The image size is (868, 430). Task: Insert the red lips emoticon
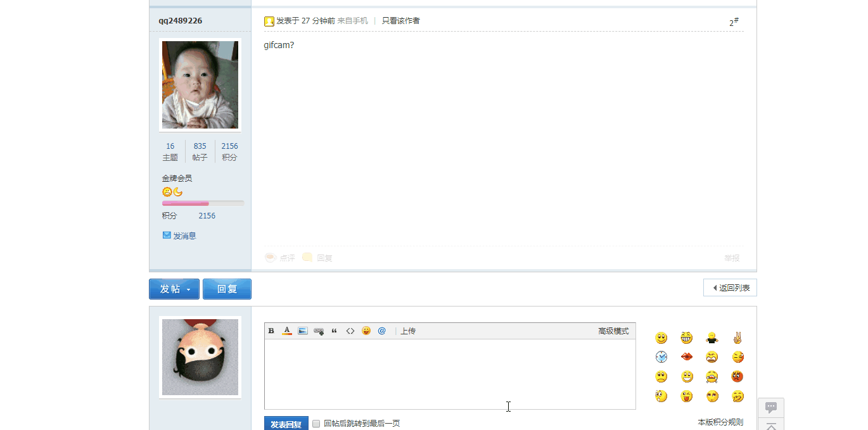687,357
